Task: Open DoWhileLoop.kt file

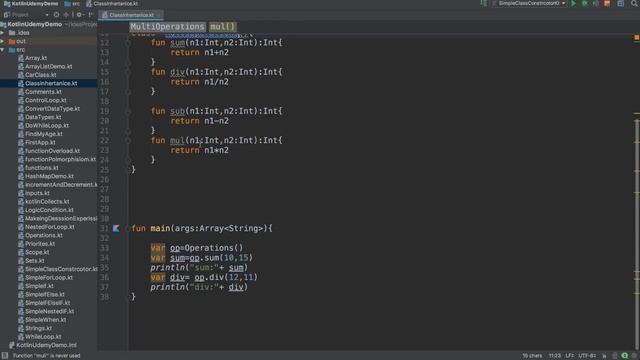Action: (x=47, y=126)
